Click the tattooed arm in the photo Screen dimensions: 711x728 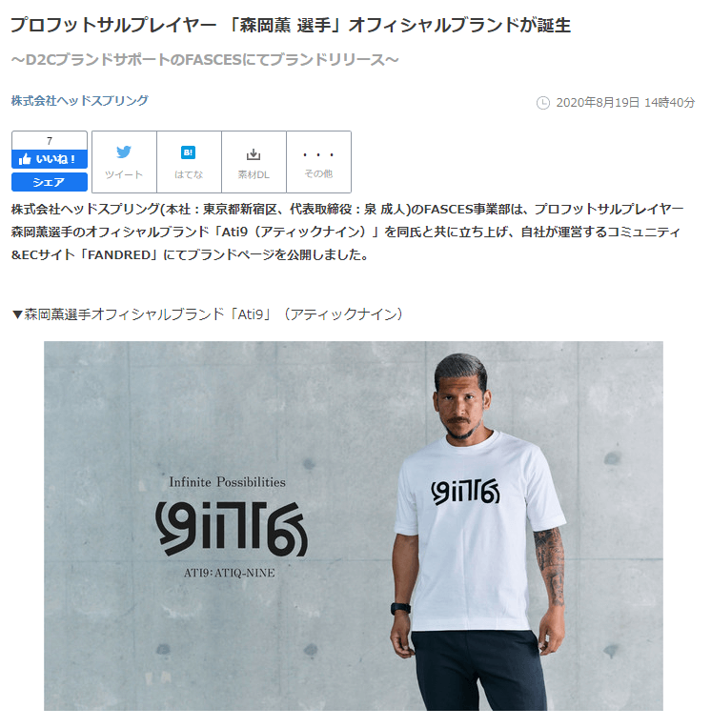pos(551,567)
